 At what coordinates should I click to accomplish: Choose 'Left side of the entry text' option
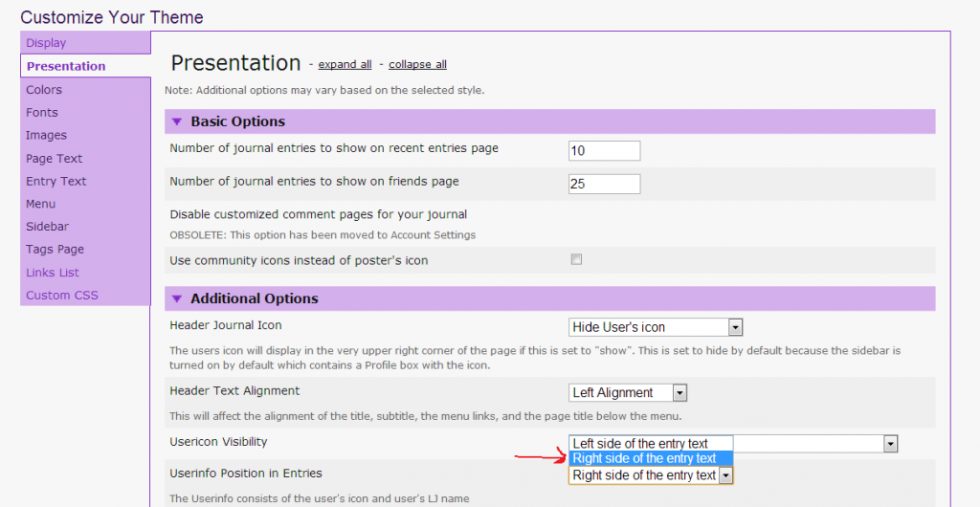click(651, 443)
